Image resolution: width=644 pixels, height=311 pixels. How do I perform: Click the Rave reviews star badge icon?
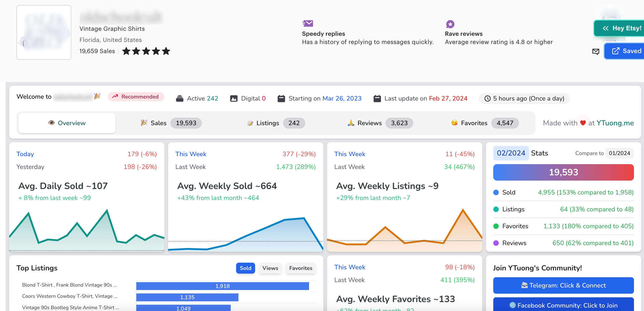pyautogui.click(x=450, y=24)
